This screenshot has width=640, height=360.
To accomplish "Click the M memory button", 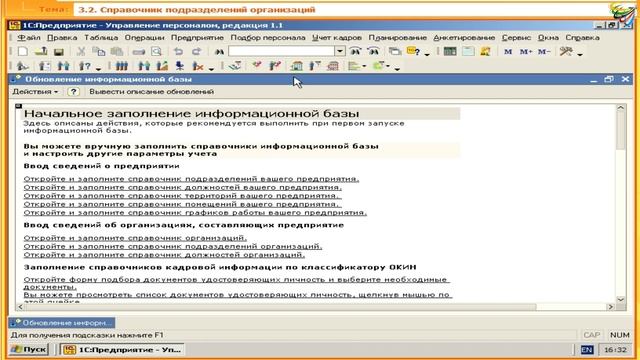I will click(x=508, y=52).
